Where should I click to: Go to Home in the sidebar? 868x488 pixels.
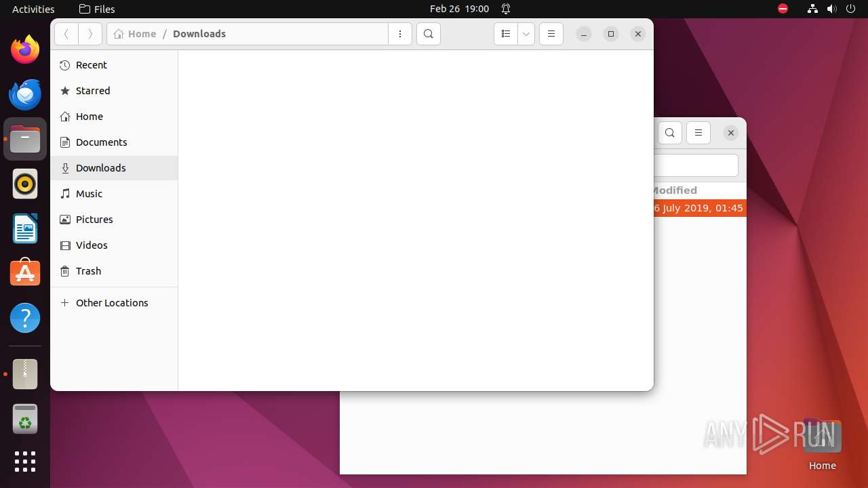[x=114, y=117]
